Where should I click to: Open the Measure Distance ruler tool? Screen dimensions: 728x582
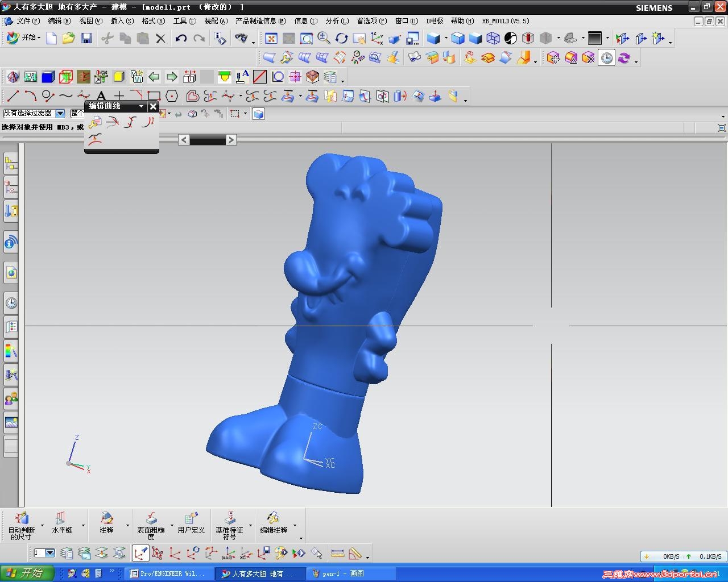tap(337, 553)
